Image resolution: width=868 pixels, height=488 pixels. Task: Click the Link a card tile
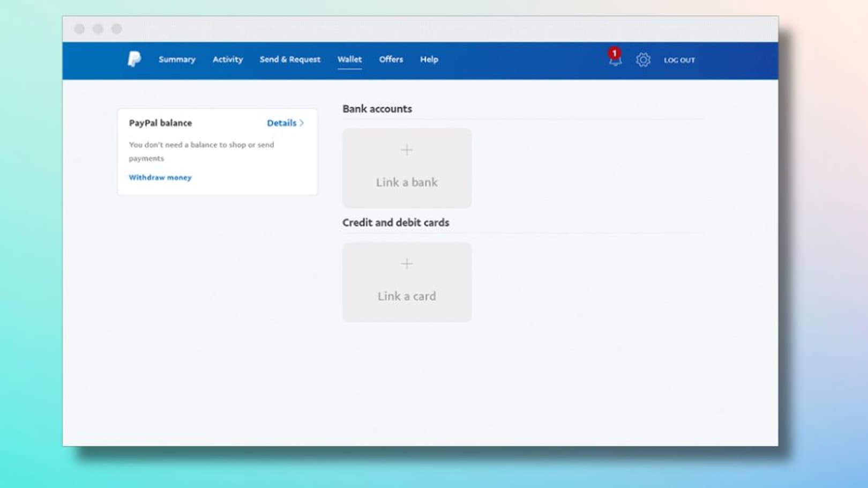[407, 282]
